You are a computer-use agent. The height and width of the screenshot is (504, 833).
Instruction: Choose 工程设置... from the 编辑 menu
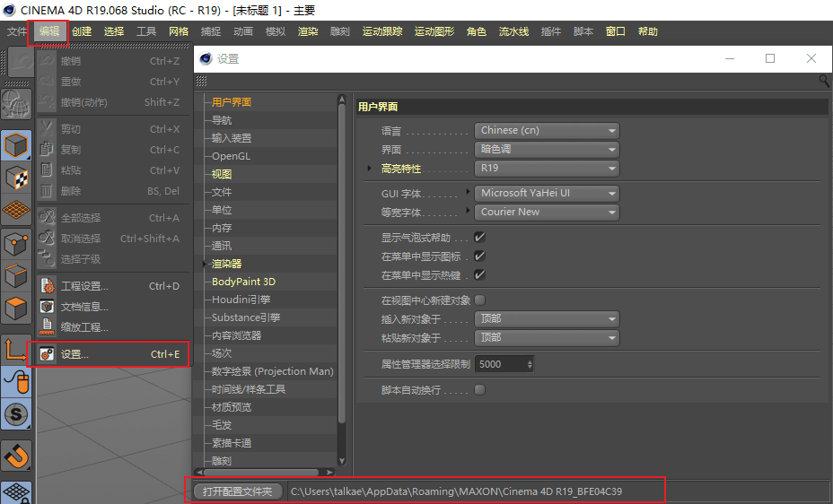(x=84, y=286)
